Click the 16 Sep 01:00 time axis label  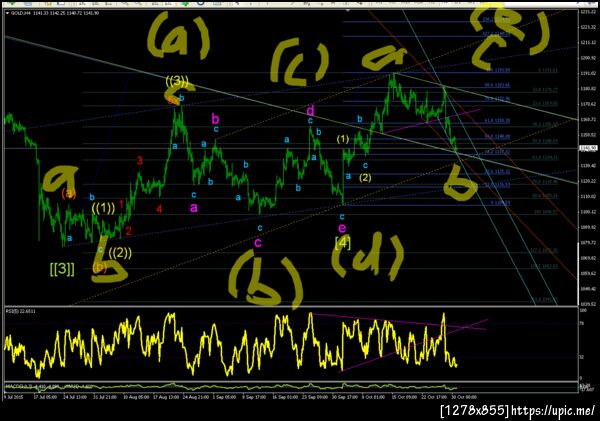285,397
